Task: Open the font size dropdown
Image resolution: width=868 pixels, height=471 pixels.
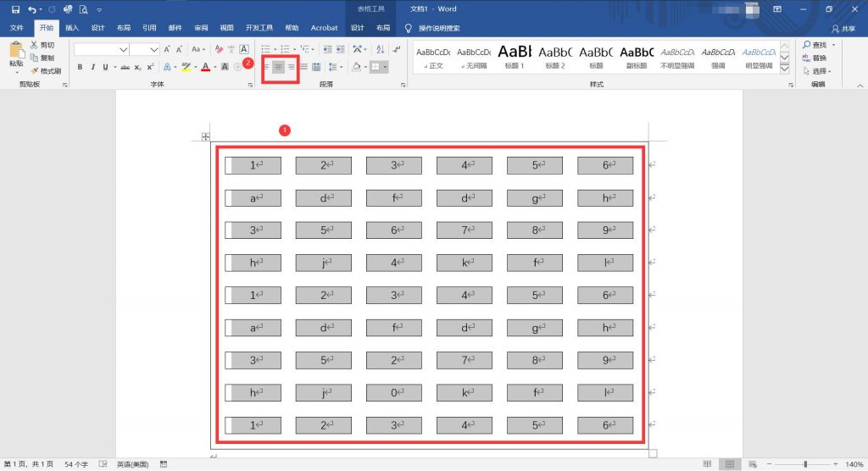Action: (154, 49)
